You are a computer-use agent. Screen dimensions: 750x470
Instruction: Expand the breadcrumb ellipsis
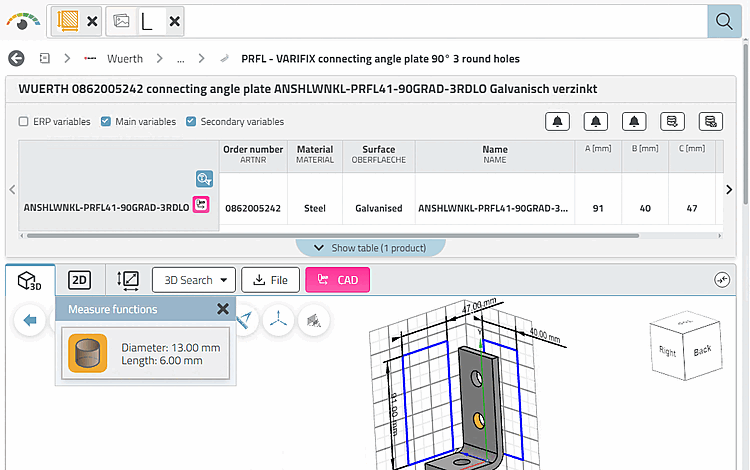pos(180,60)
